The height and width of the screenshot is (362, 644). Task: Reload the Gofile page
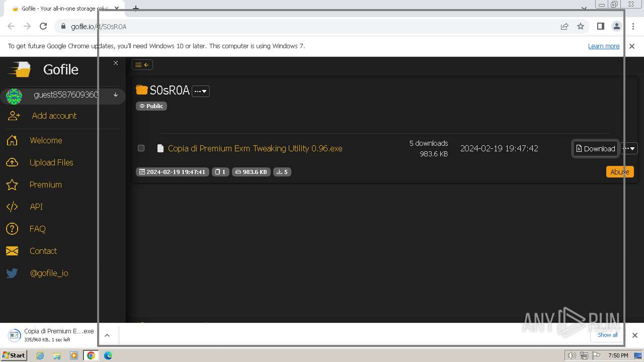(43, 26)
